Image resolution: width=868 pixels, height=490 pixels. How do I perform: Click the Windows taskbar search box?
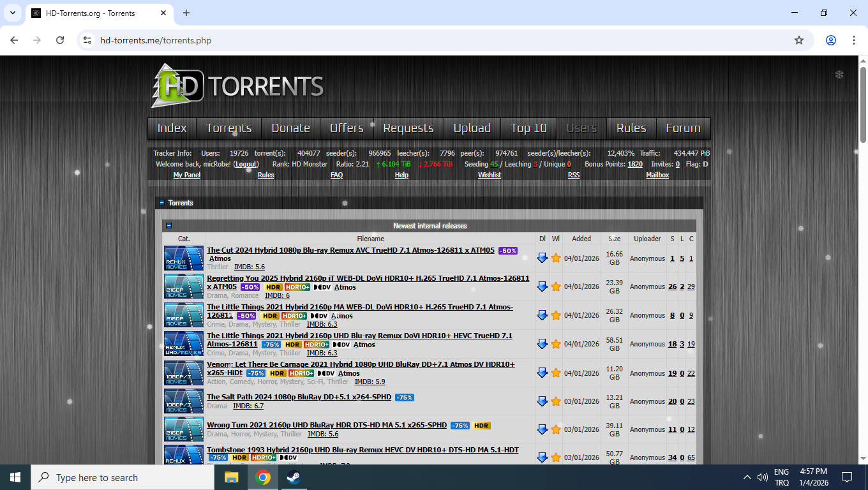click(123, 477)
